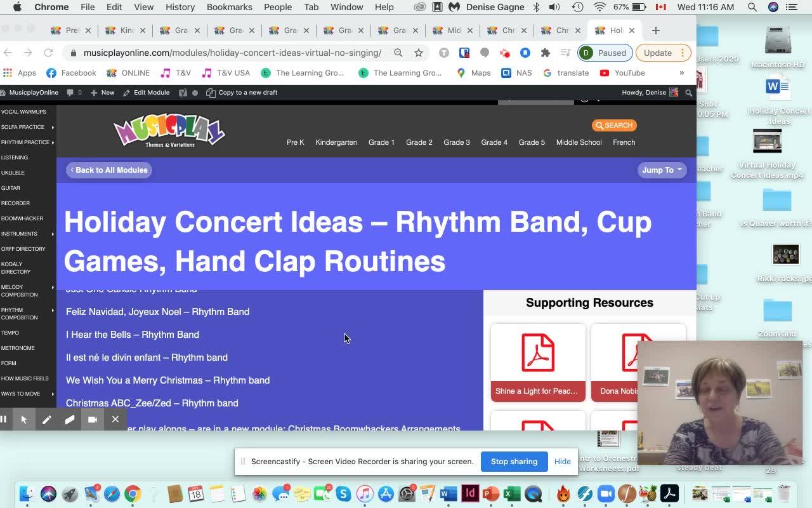Click the address bar URL field
Viewport: 812px width, 508px height.
tap(232, 53)
